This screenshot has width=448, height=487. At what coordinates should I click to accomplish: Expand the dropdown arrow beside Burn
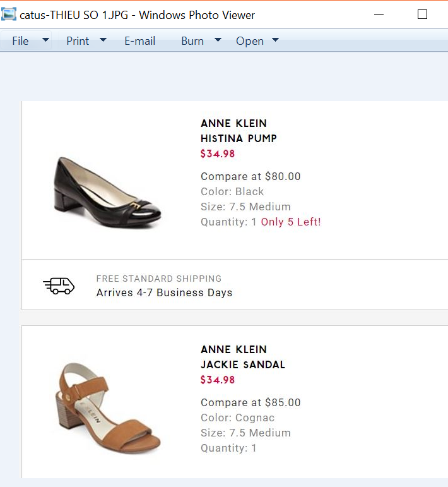click(218, 40)
